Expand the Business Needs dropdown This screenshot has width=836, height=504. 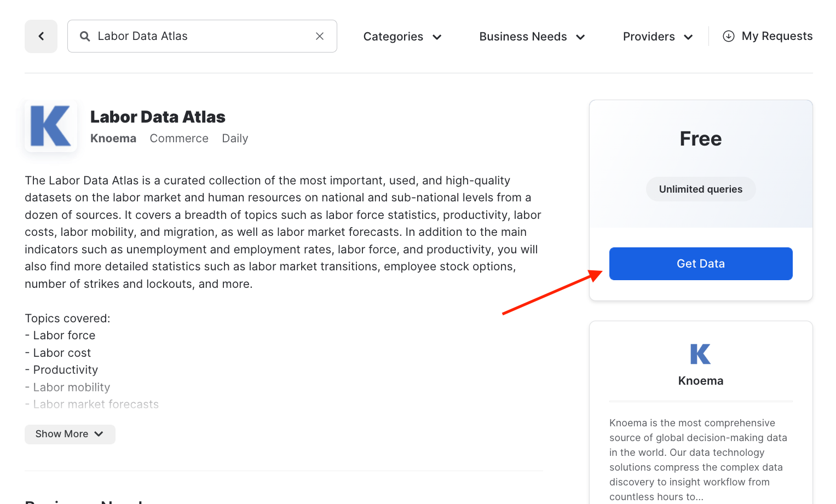[x=532, y=37]
